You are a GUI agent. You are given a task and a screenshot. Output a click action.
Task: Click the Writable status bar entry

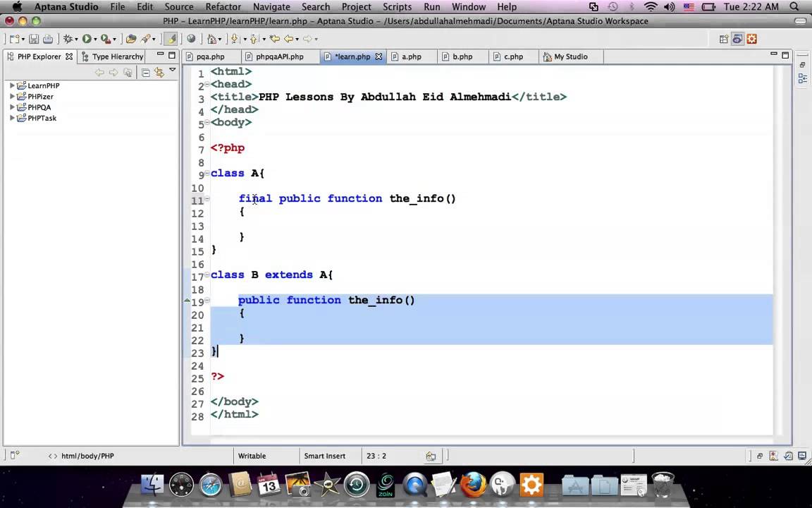[x=252, y=456]
